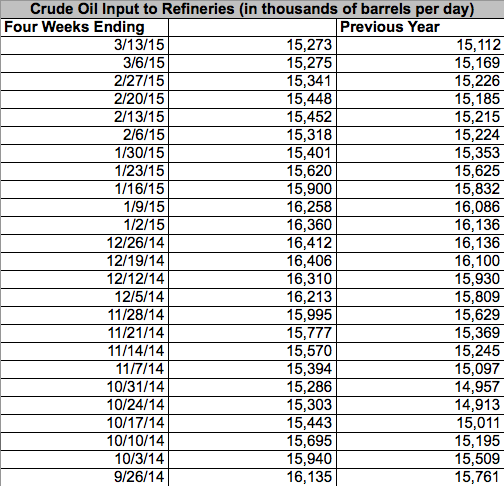
Task: Click the 10/17/14 date cell
Action: 85,423
